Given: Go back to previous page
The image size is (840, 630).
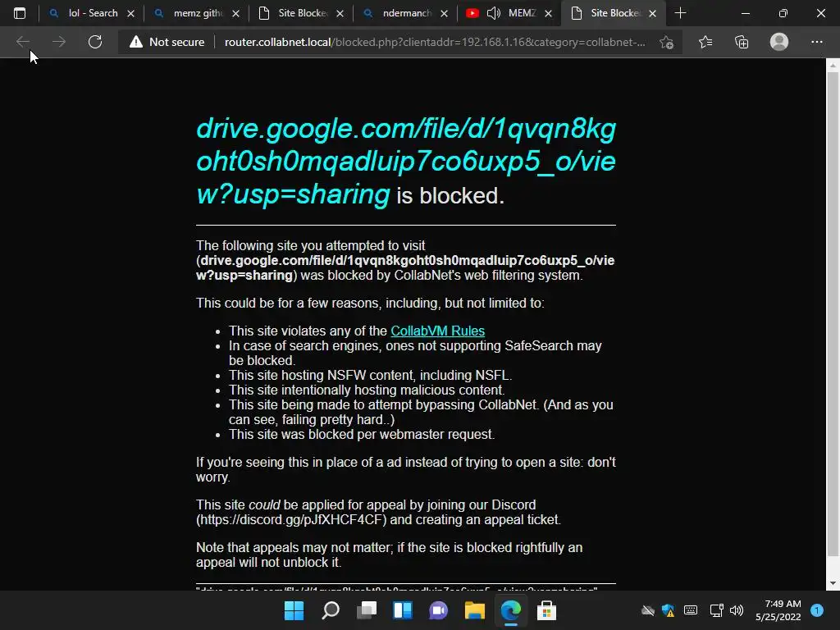Looking at the screenshot, I should tap(22, 42).
